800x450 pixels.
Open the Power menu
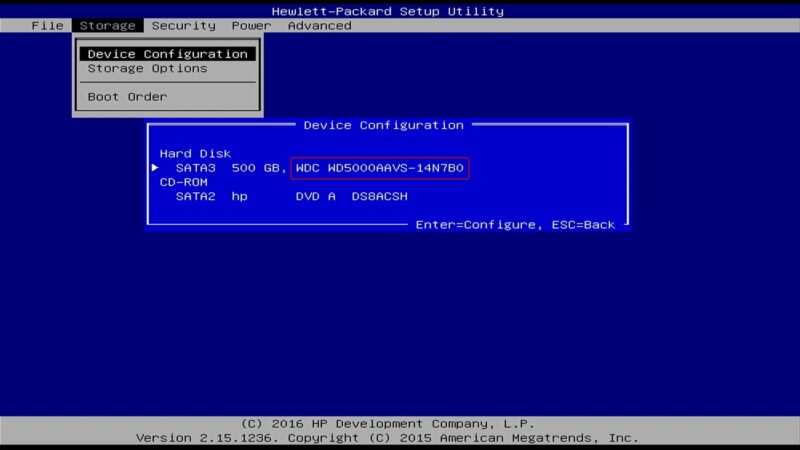pyautogui.click(x=251, y=26)
